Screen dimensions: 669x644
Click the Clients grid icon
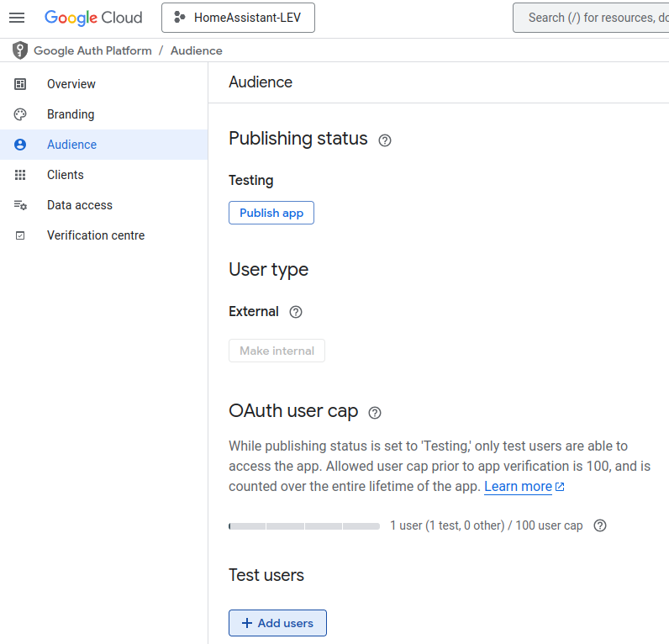click(20, 175)
